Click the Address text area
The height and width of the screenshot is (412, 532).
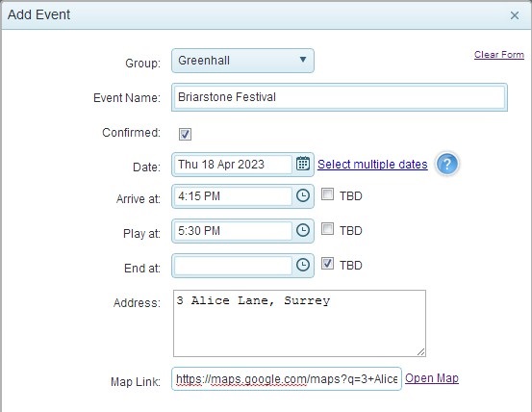tap(299, 323)
